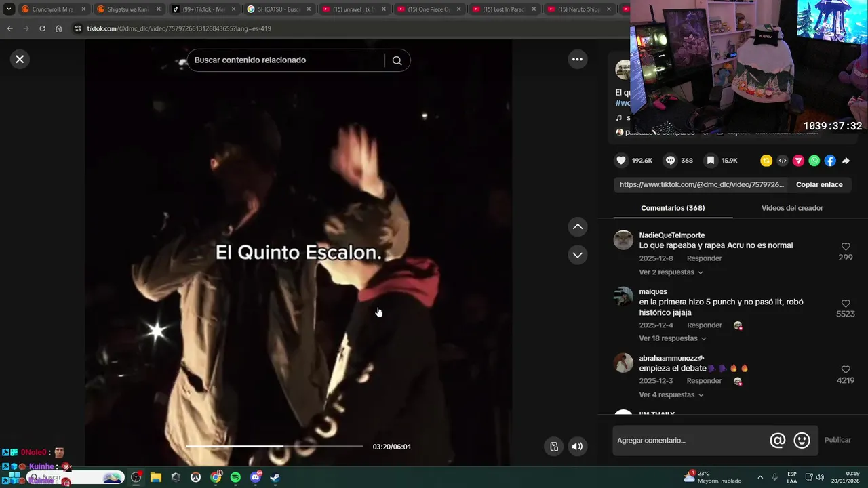Open Spotify from the taskbar
This screenshot has height=488, width=868.
pos(235,477)
